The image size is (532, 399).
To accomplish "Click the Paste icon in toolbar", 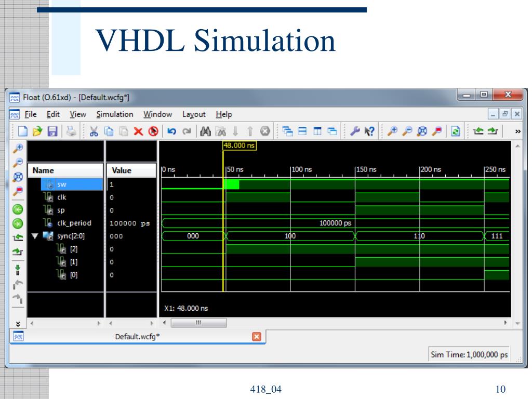I will (124, 131).
